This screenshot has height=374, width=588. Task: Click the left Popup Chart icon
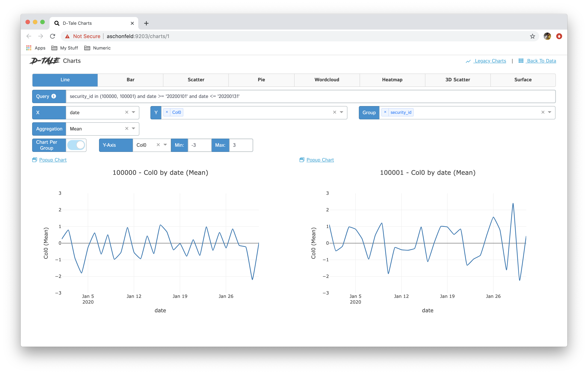(34, 160)
